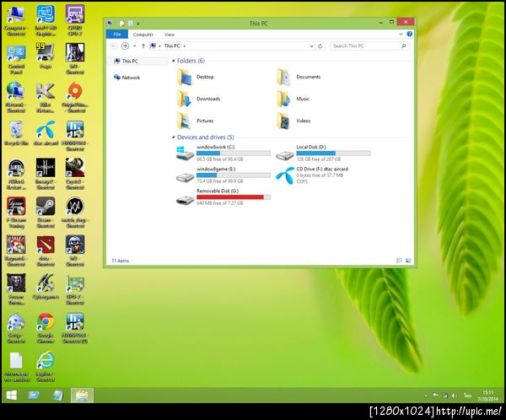Refresh the This PC view

click(320, 46)
